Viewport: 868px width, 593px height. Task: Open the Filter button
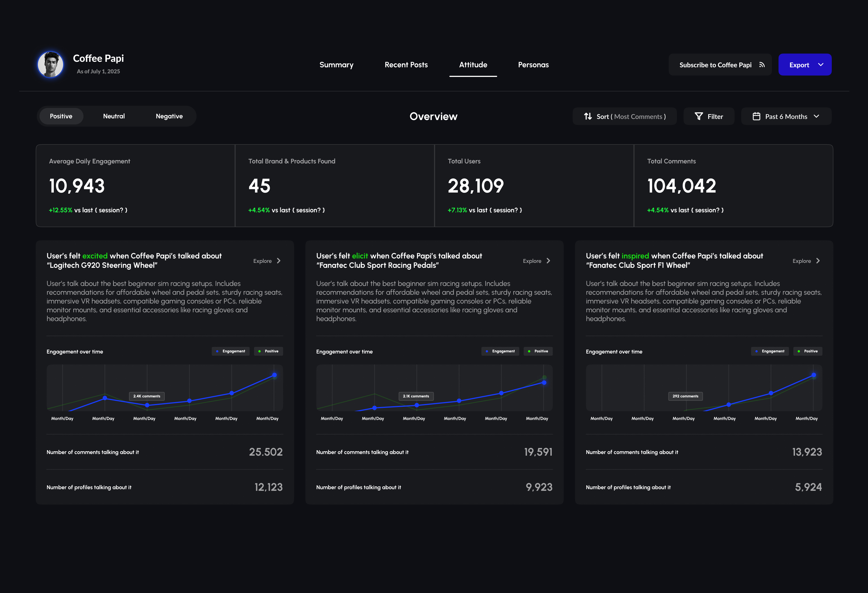[709, 116]
